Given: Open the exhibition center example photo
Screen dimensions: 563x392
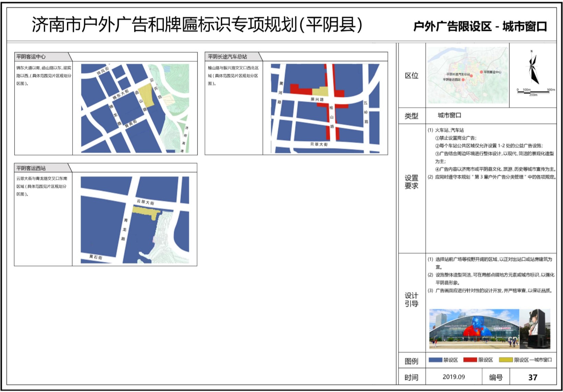Looking at the screenshot, I should pos(474,329).
